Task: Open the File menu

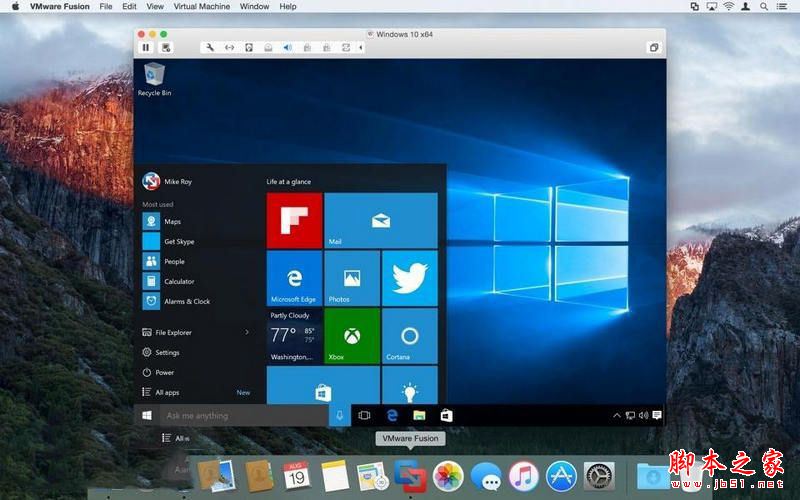Action: pos(106,6)
